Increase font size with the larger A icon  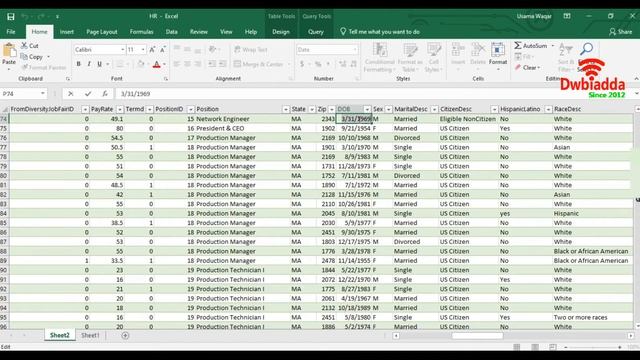pyautogui.click(x=152, y=49)
